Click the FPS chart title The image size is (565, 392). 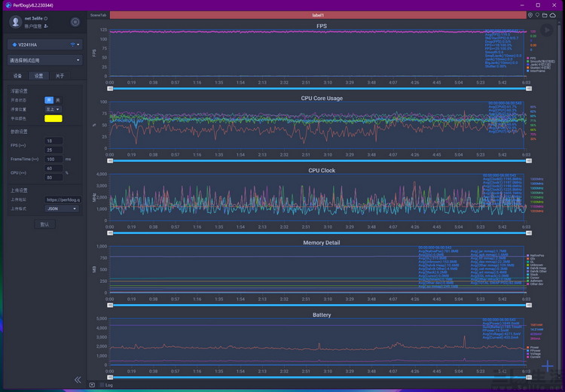tap(322, 26)
